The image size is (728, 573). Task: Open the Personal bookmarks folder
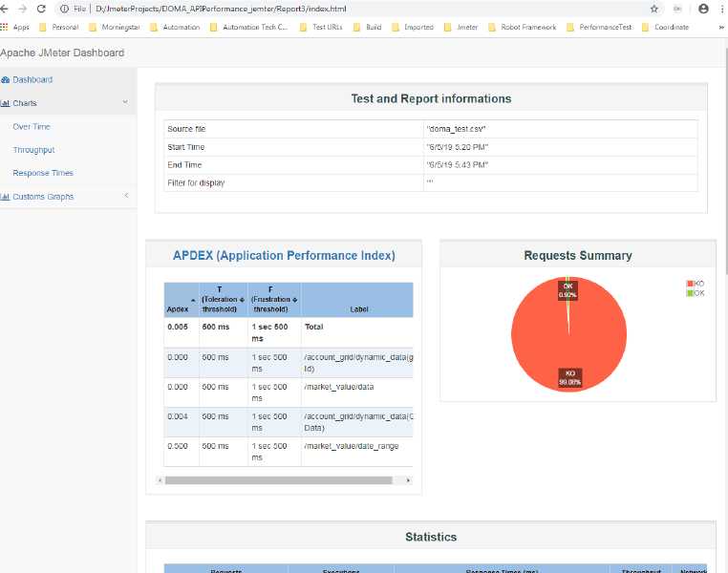pyautogui.click(x=59, y=27)
